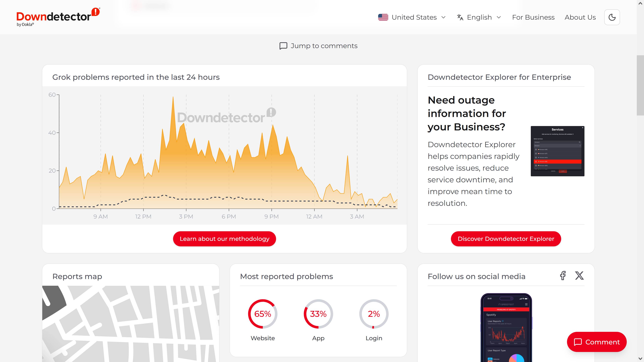Viewport: 644px width, 362px height.
Task: Click the United States flag icon
Action: pyautogui.click(x=383, y=17)
